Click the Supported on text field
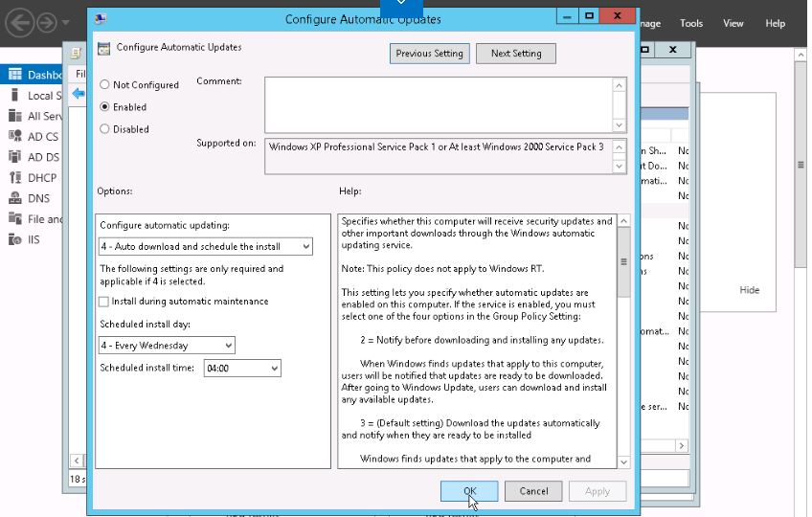This screenshot has height=517, width=812. (x=439, y=156)
